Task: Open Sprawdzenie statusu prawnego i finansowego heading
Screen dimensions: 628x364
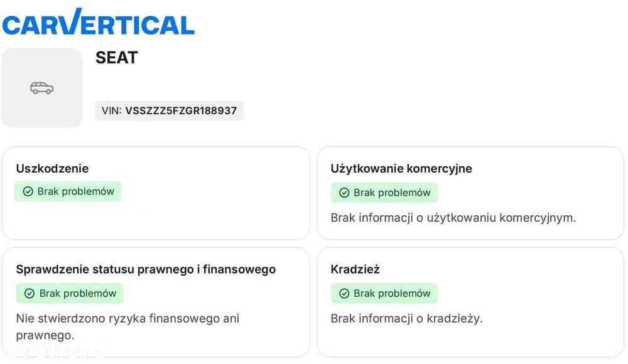Action: (146, 269)
